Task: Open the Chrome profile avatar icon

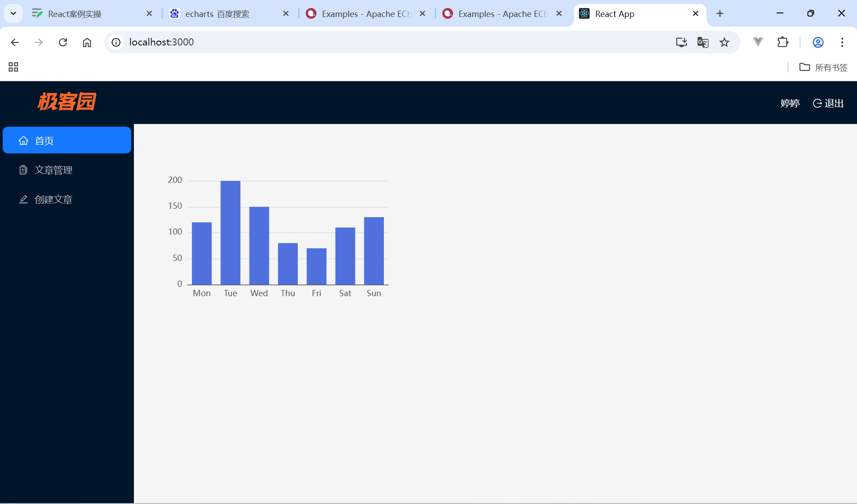Action: pos(818,42)
